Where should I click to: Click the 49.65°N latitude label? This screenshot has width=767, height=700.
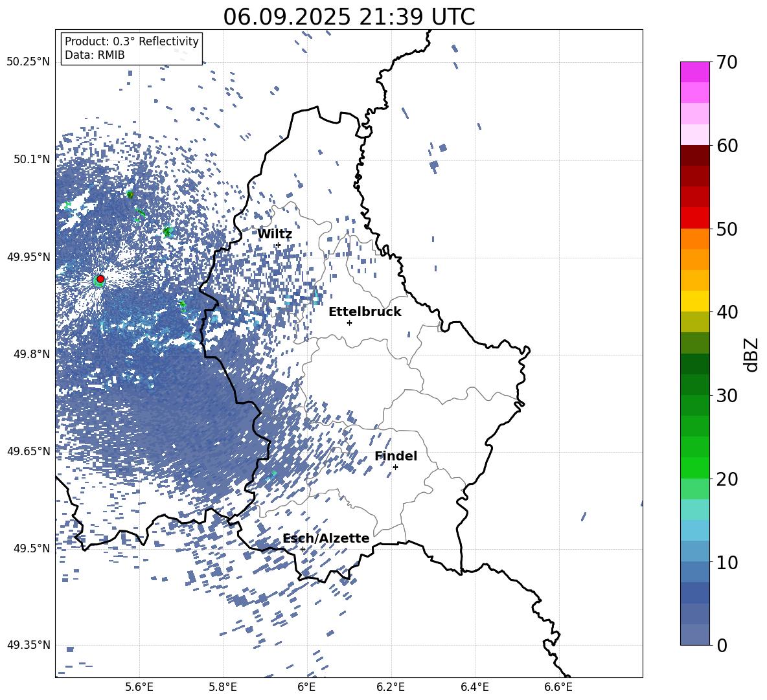(x=29, y=451)
